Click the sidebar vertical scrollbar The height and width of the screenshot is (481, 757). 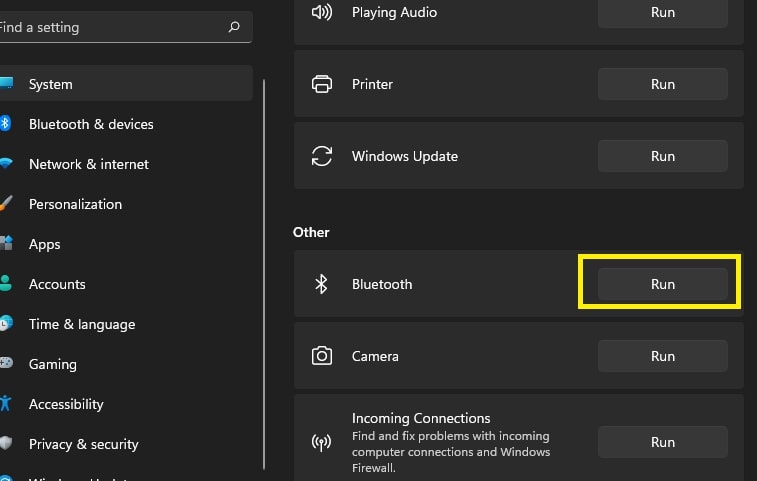coord(264,274)
